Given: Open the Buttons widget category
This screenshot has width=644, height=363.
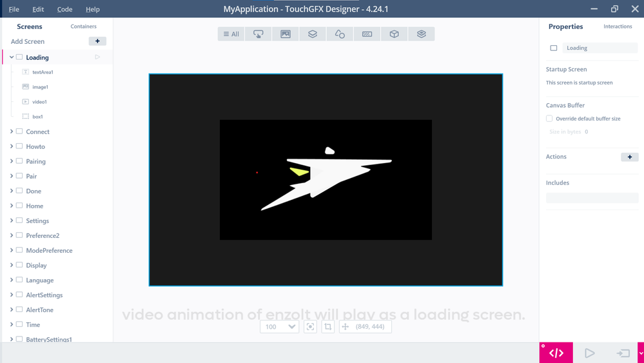Looking at the screenshot, I should coord(258,34).
